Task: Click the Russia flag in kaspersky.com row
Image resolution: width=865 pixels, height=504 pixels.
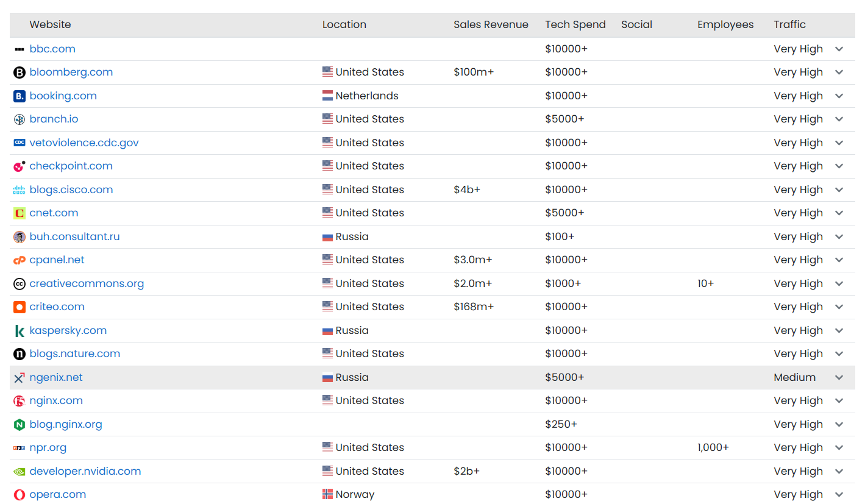Action: (x=327, y=330)
